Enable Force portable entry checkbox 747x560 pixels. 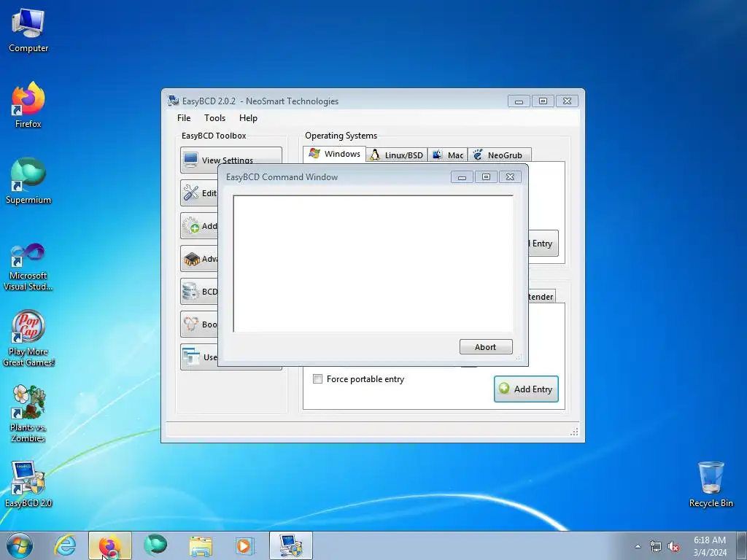[x=317, y=379]
